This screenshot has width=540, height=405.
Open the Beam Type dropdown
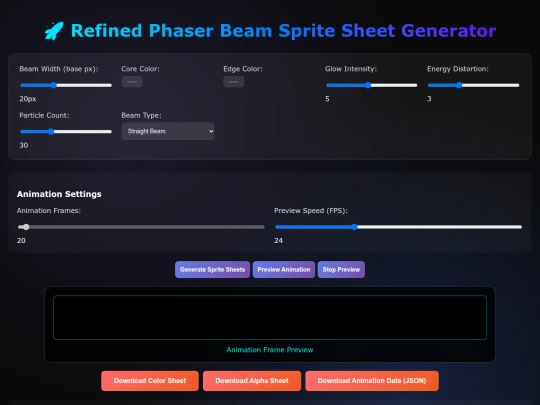(x=168, y=131)
